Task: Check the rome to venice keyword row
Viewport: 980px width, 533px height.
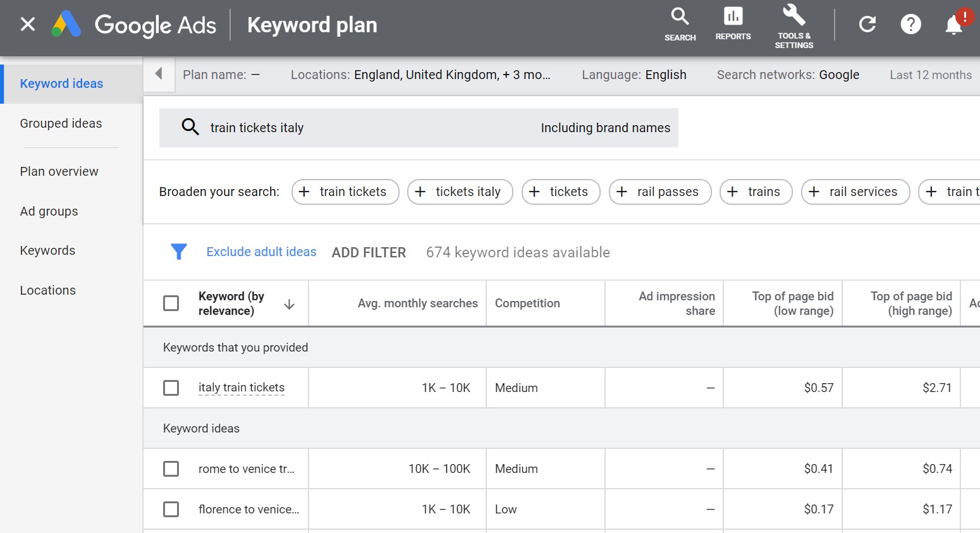Action: 171,469
